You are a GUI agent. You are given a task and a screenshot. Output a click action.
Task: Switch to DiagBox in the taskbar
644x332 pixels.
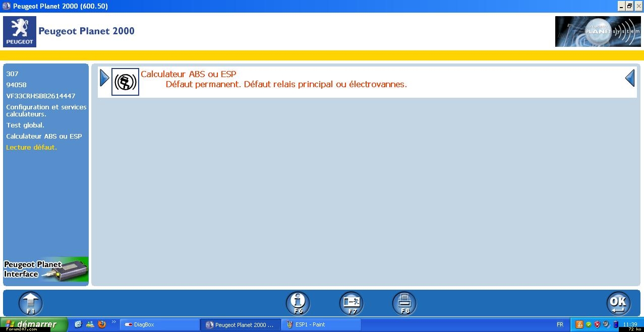[159, 325]
